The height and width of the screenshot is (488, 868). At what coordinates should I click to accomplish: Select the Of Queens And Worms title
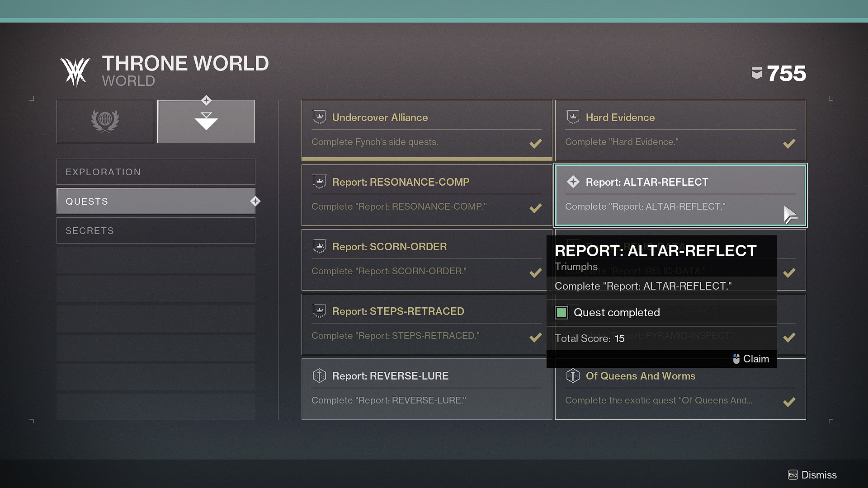pyautogui.click(x=641, y=376)
